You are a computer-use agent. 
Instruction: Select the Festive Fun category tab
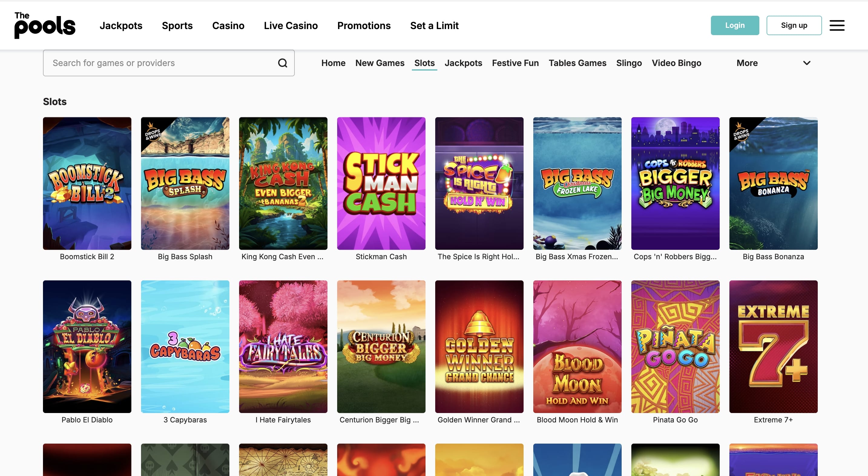(x=515, y=63)
